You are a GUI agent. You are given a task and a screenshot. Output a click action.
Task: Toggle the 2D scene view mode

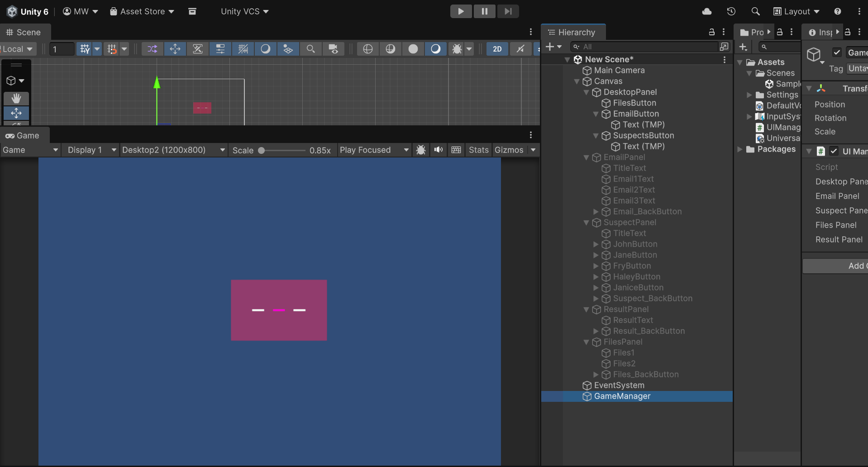pos(497,49)
